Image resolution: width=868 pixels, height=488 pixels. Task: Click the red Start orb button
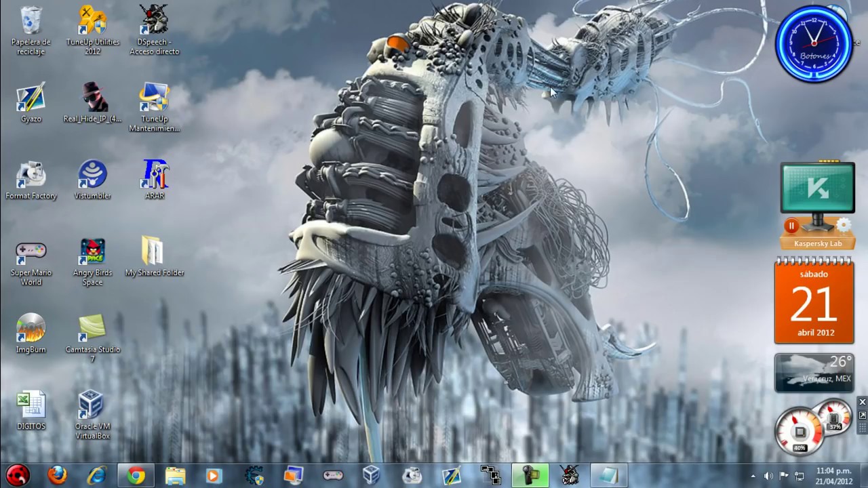coord(18,475)
